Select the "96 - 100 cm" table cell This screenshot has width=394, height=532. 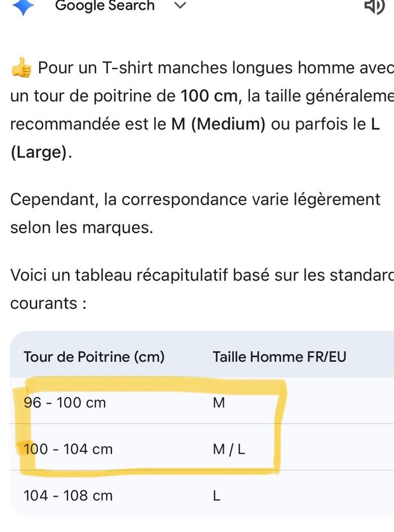65,403
